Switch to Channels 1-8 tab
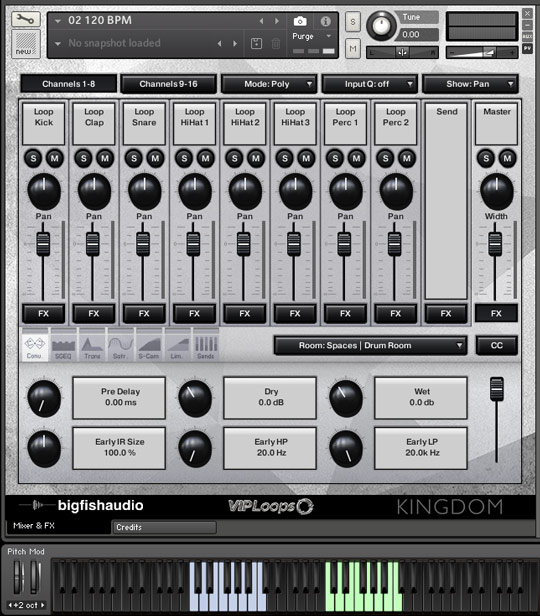This screenshot has height=616, width=540. [x=68, y=84]
